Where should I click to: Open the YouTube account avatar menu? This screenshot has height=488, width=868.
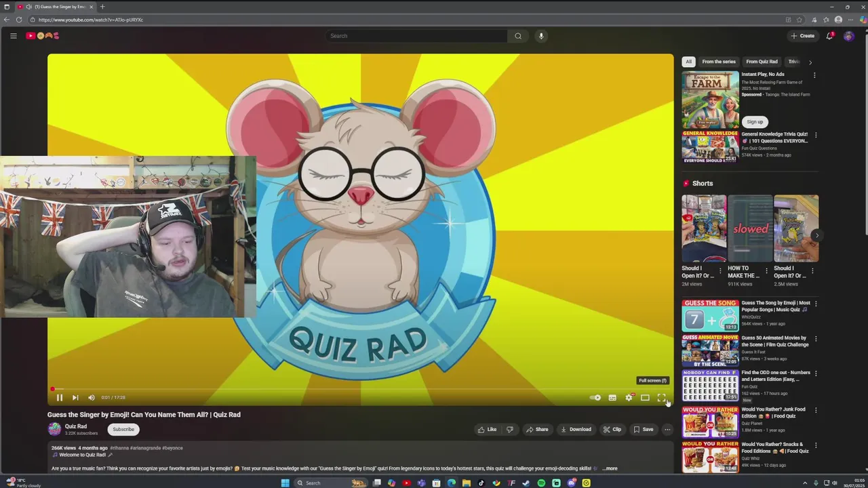848,36
